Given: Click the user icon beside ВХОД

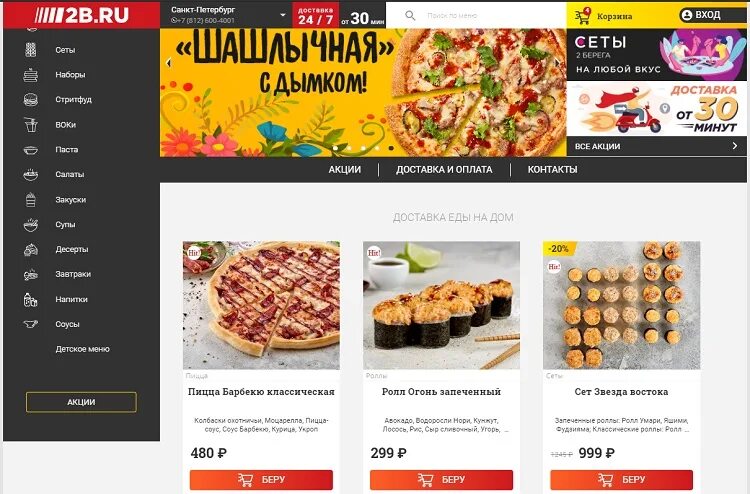Looking at the screenshot, I should [686, 15].
